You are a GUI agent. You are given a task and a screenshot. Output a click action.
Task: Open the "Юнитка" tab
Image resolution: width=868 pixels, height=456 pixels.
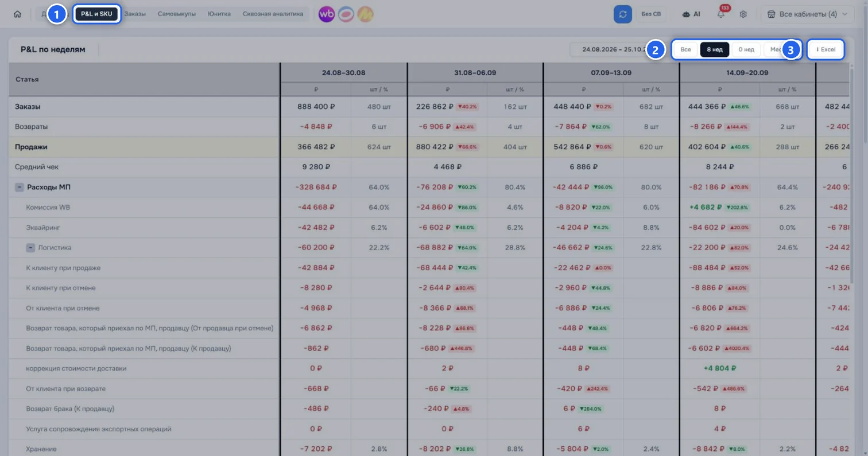click(x=219, y=14)
